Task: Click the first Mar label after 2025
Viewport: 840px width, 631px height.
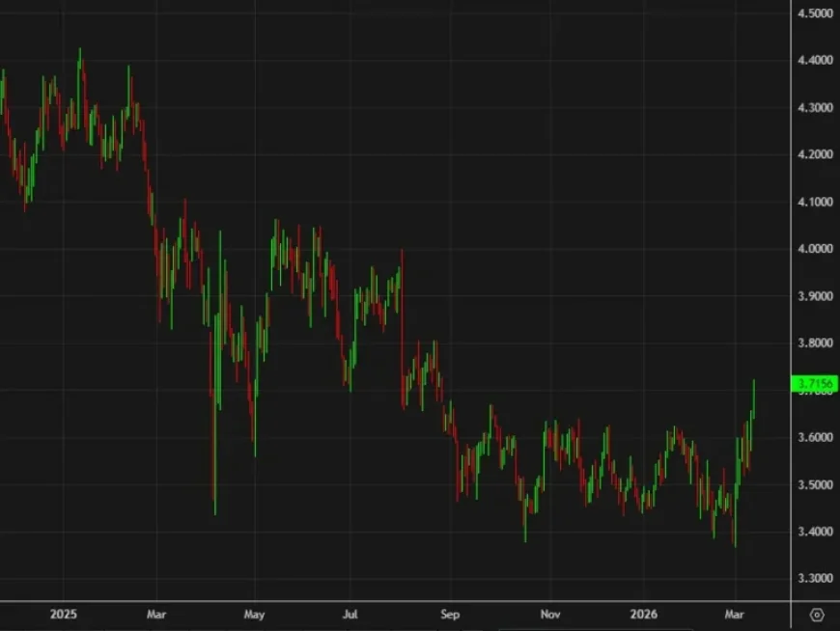Action: [155, 613]
